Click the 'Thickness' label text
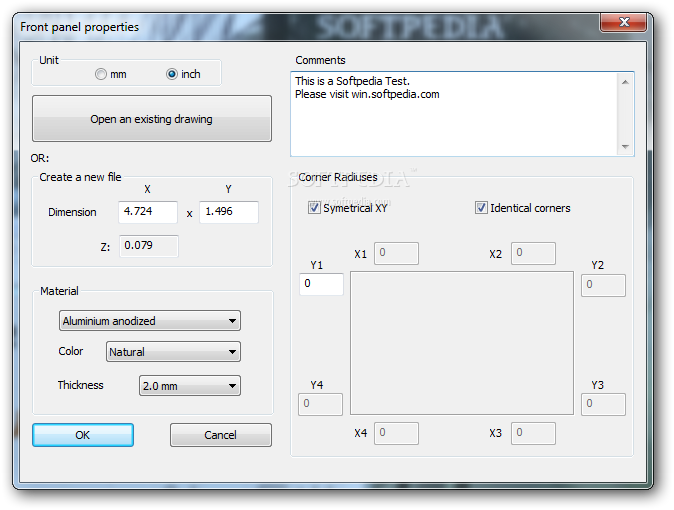The image size is (674, 510). (x=80, y=385)
